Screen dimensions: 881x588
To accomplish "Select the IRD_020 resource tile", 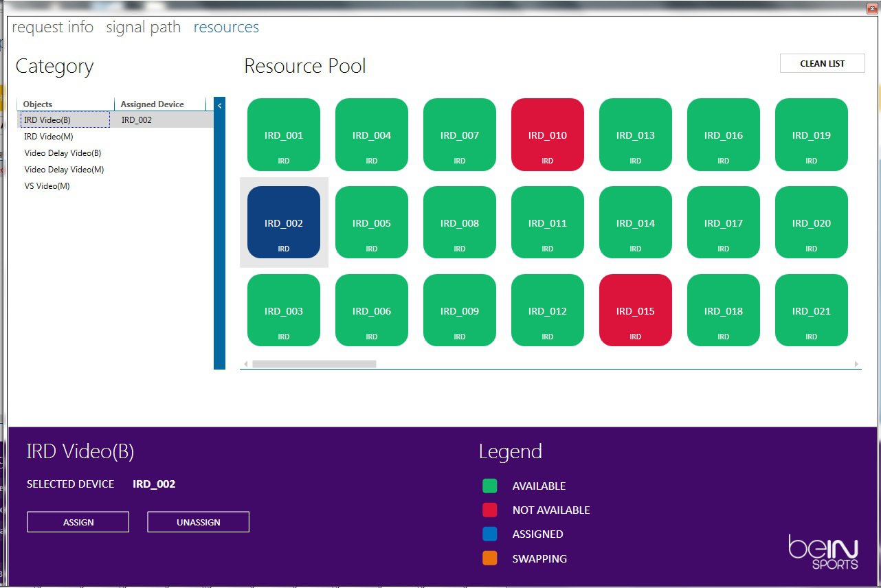I will coord(812,223).
